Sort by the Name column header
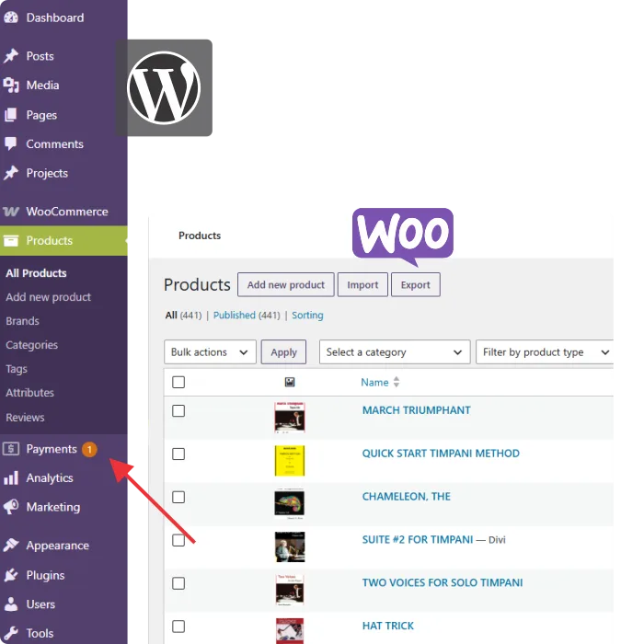Screen dimensions: 644x644 click(x=374, y=382)
